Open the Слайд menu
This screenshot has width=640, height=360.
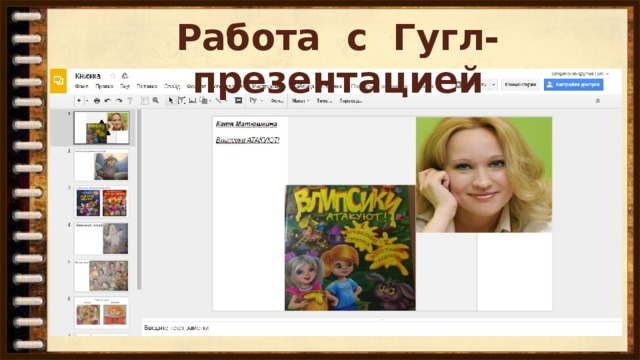pyautogui.click(x=172, y=86)
